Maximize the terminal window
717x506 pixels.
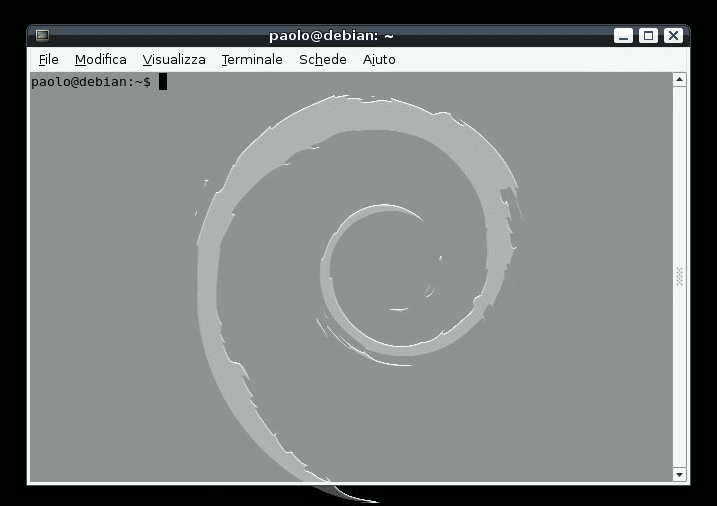pos(648,36)
